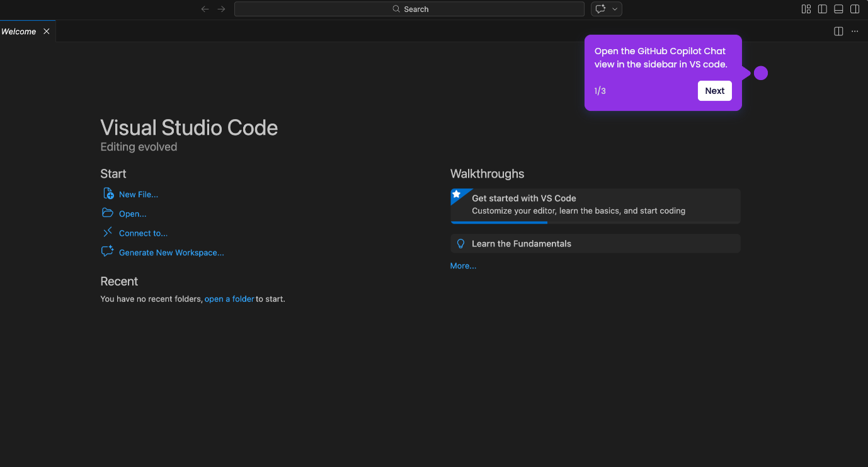Open the Copilot Chat icon in title bar
Viewport: 868px width, 467px height.
point(600,9)
